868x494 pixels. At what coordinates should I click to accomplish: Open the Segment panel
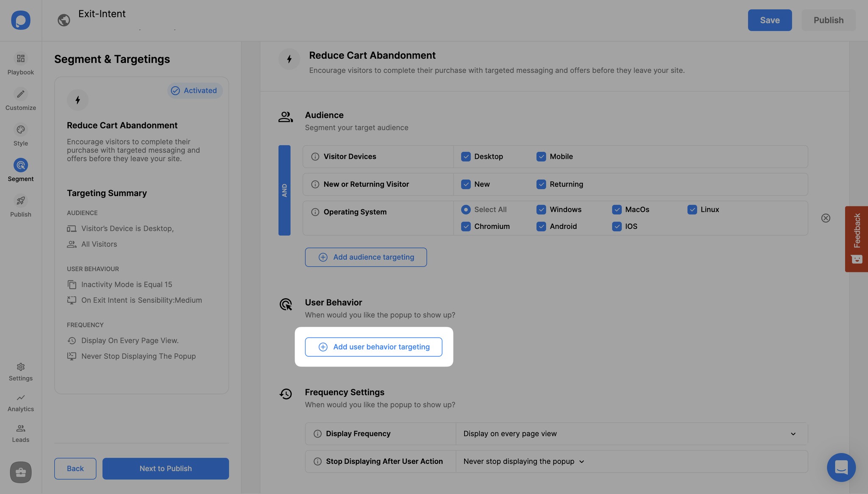click(x=21, y=170)
